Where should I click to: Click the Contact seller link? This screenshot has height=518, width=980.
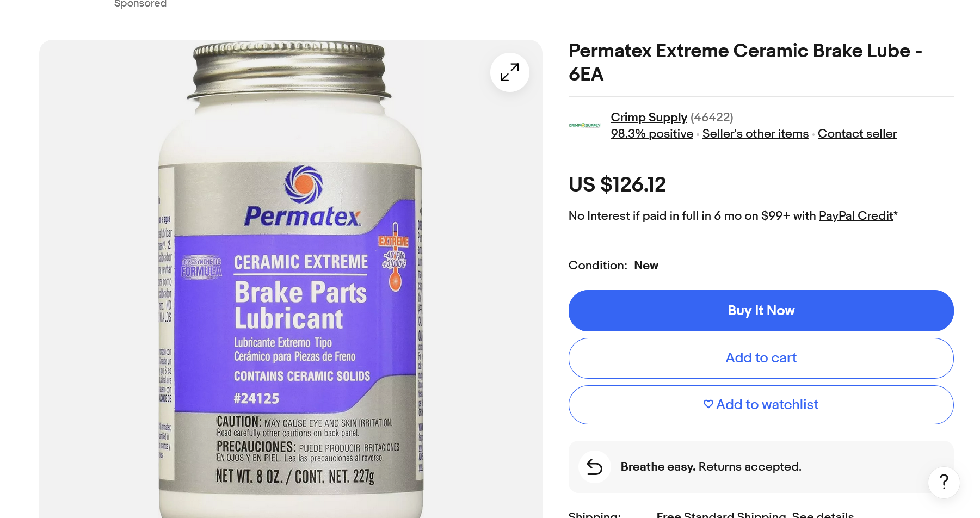tap(857, 134)
